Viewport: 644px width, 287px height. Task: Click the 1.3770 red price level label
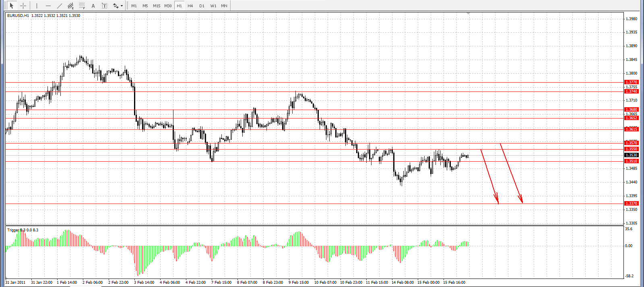coord(631,82)
